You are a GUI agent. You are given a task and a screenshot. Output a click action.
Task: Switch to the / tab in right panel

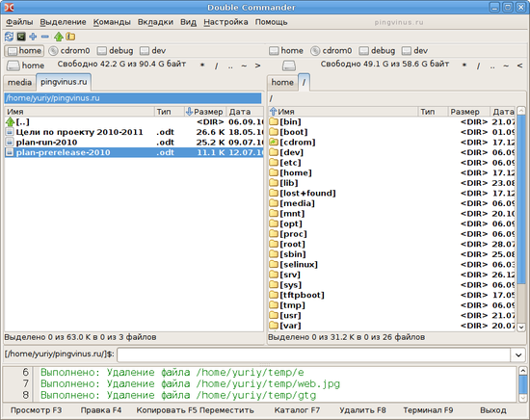[304, 82]
